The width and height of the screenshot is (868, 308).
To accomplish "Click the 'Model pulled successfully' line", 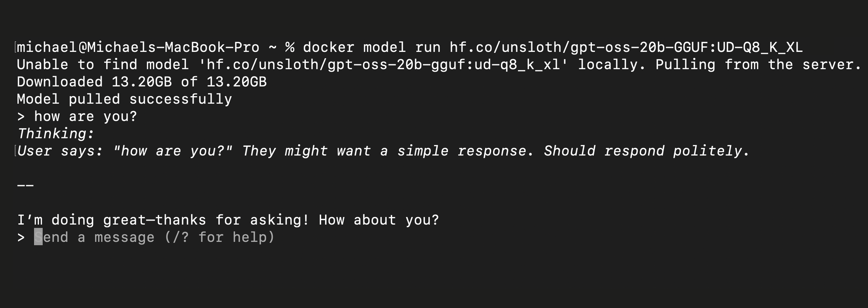I will tap(124, 99).
